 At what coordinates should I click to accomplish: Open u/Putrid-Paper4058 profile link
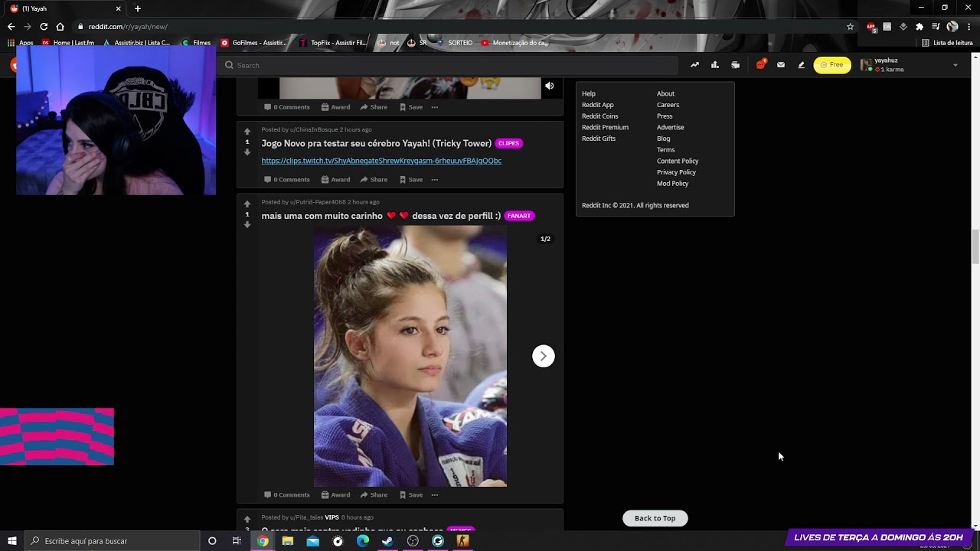click(x=318, y=202)
